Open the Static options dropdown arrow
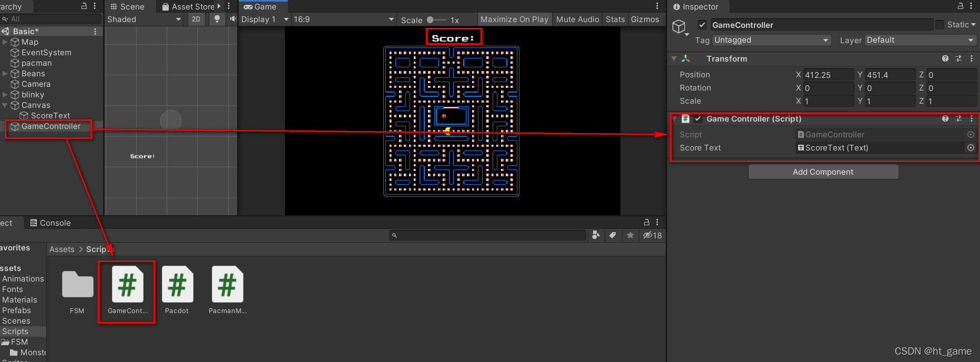 click(x=973, y=25)
